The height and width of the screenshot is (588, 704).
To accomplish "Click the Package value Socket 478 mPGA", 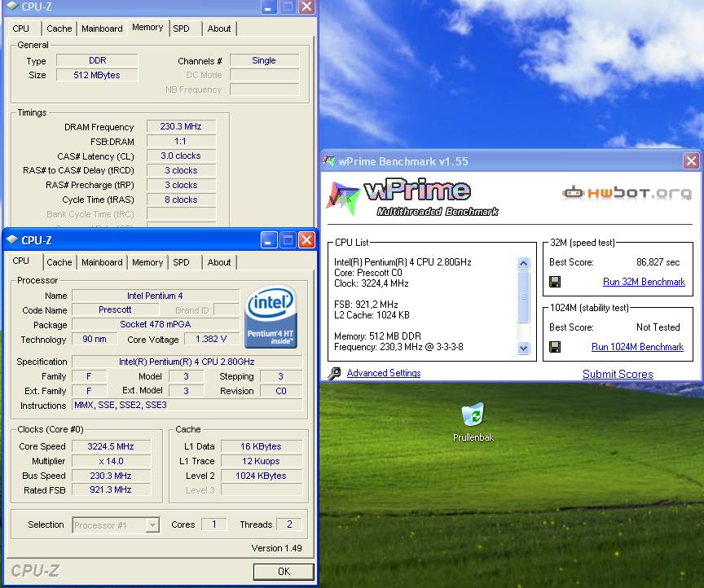I will (x=156, y=324).
